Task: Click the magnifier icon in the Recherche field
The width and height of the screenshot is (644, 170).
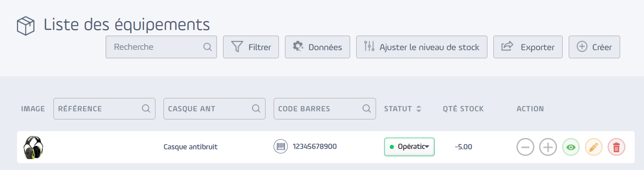Action: coord(208,47)
